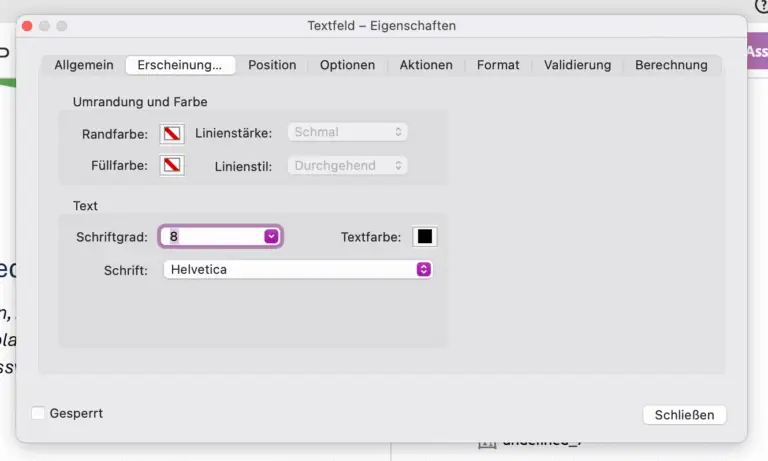Select the Berechnung tab
Screen dimensions: 768x461
[671, 65]
